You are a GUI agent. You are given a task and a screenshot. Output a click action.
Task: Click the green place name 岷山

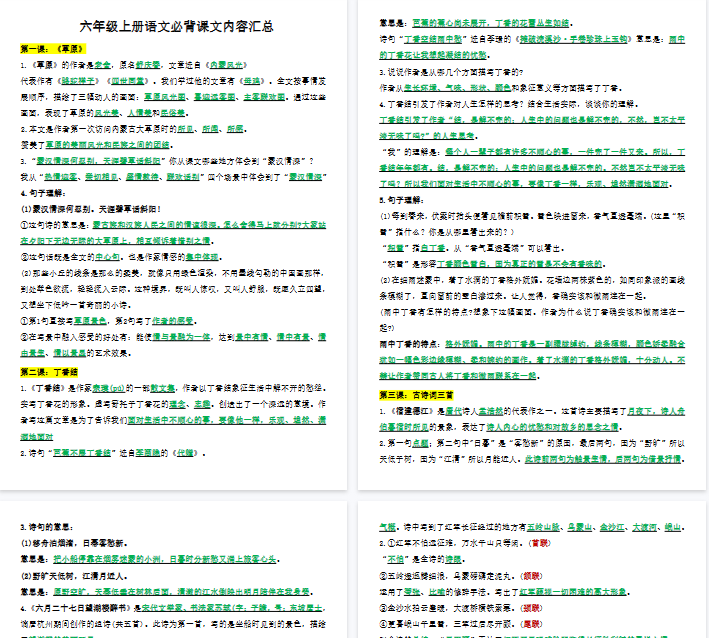click(672, 527)
